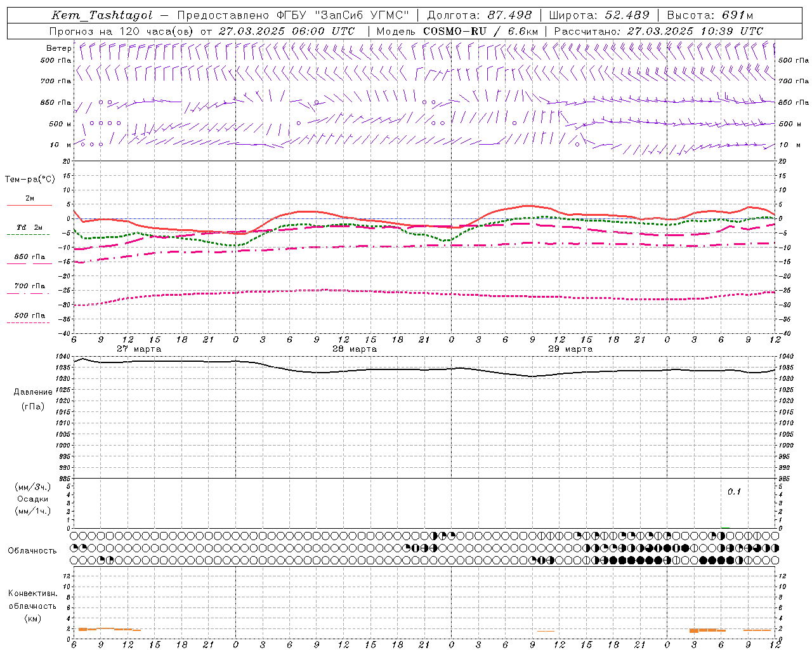Click the (гПа) pressure unit label
812x650 pixels.
tap(33, 406)
